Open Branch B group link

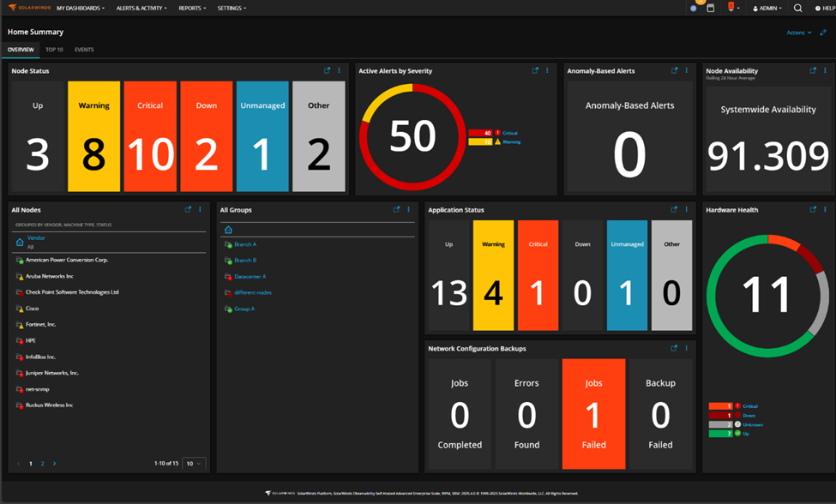(245, 260)
